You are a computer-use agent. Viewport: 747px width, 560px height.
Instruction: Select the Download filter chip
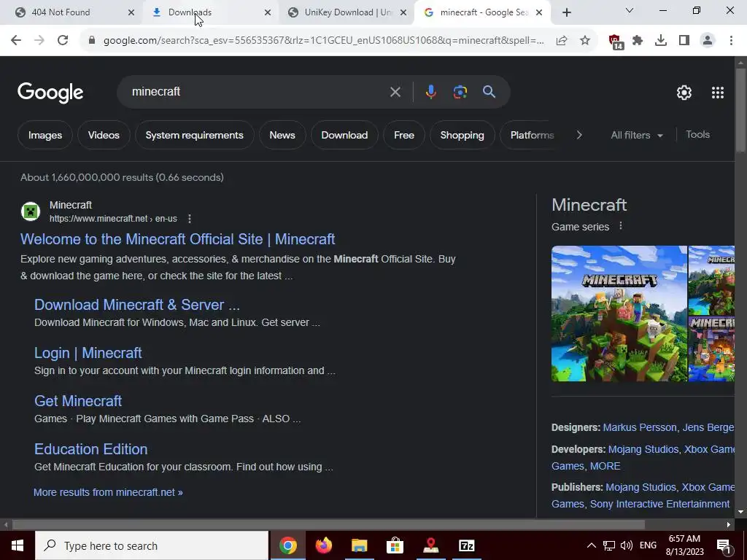click(344, 135)
